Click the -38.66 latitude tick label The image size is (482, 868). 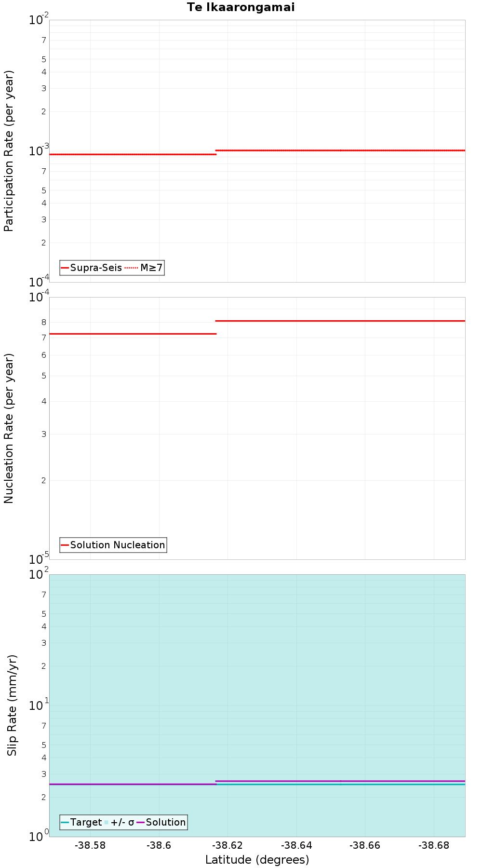pyautogui.click(x=365, y=845)
